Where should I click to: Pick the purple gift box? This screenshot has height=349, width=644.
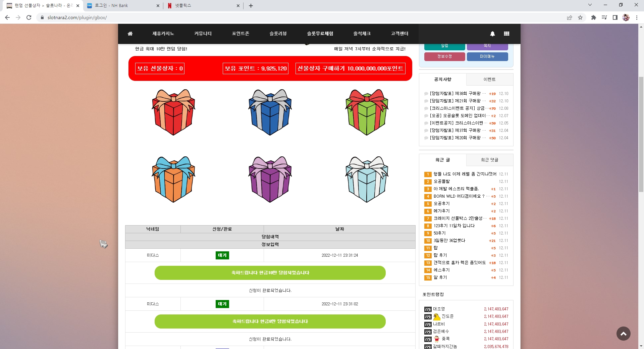(x=270, y=179)
